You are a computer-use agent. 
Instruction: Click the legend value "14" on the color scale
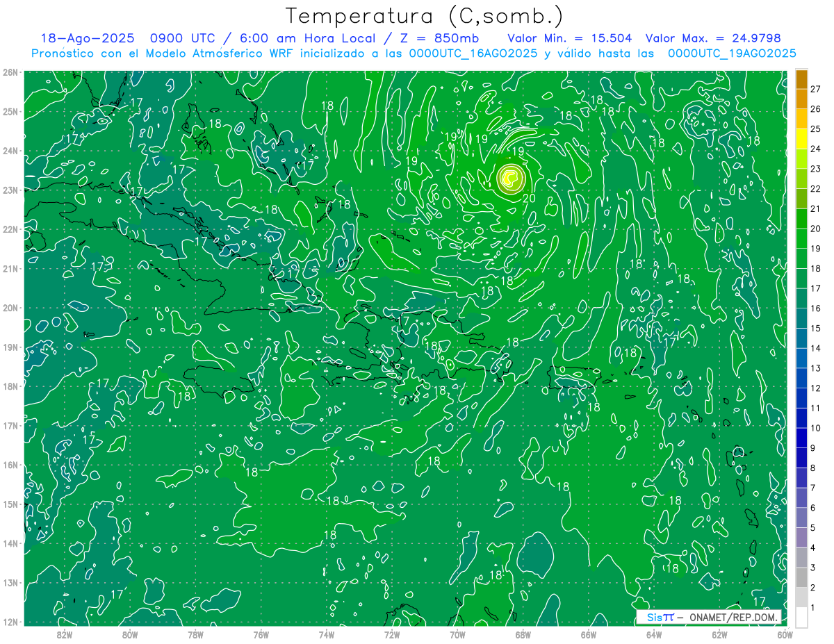[x=816, y=348]
